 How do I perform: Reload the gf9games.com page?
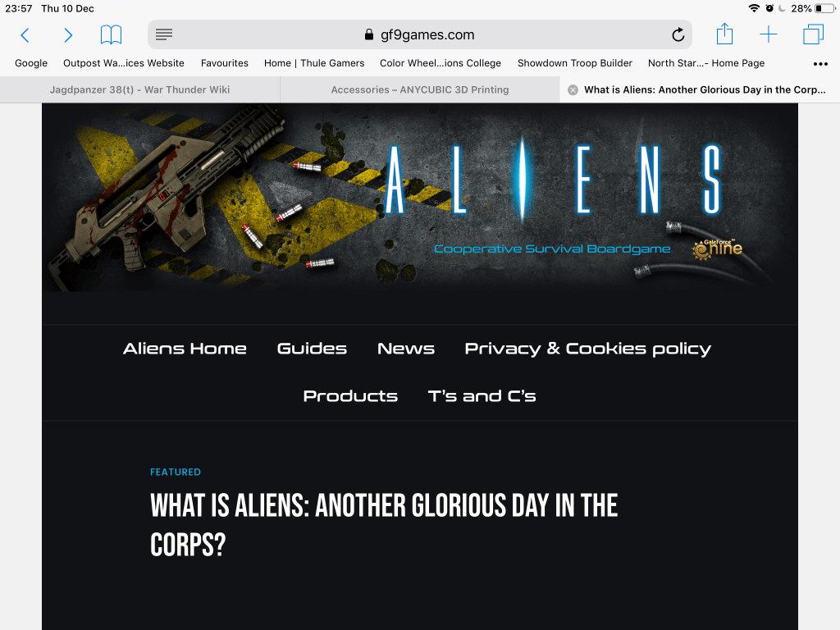tap(678, 34)
